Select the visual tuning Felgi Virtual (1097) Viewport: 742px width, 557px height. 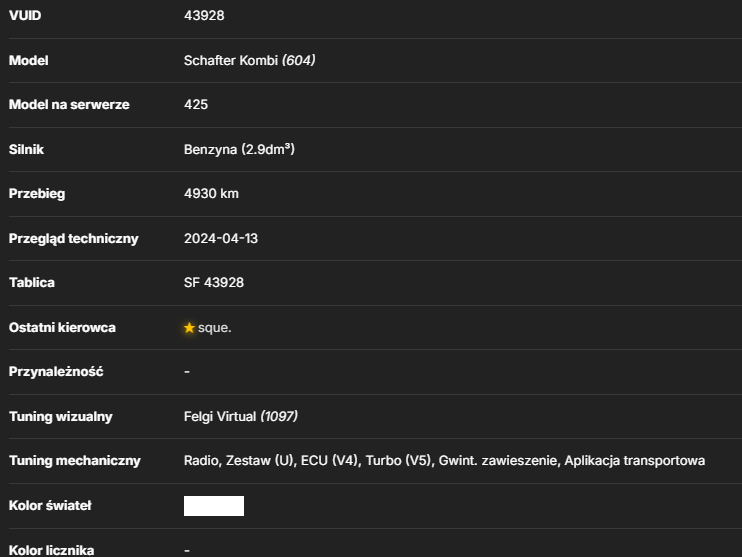[240, 416]
